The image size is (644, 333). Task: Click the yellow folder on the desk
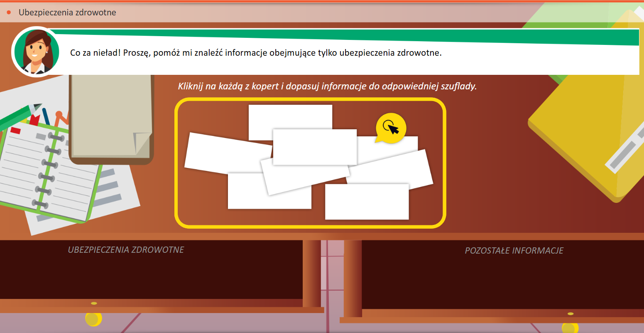[x=590, y=125]
